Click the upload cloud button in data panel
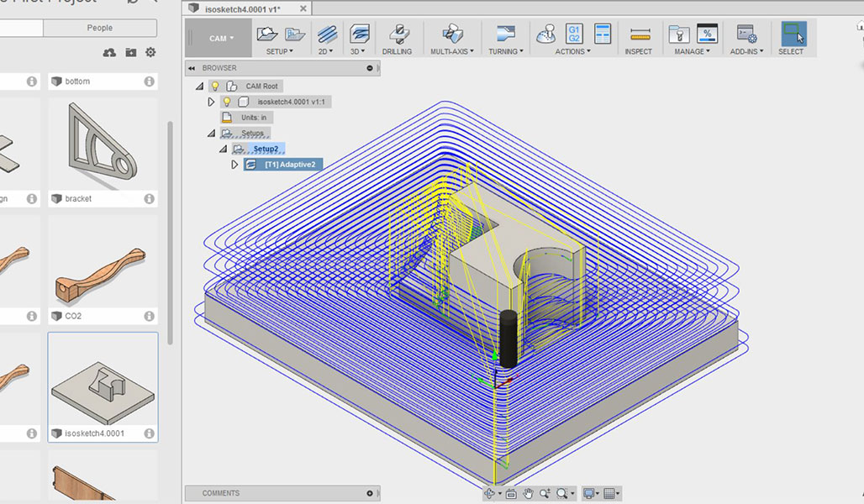Viewport: 864px width, 504px height. (x=109, y=52)
